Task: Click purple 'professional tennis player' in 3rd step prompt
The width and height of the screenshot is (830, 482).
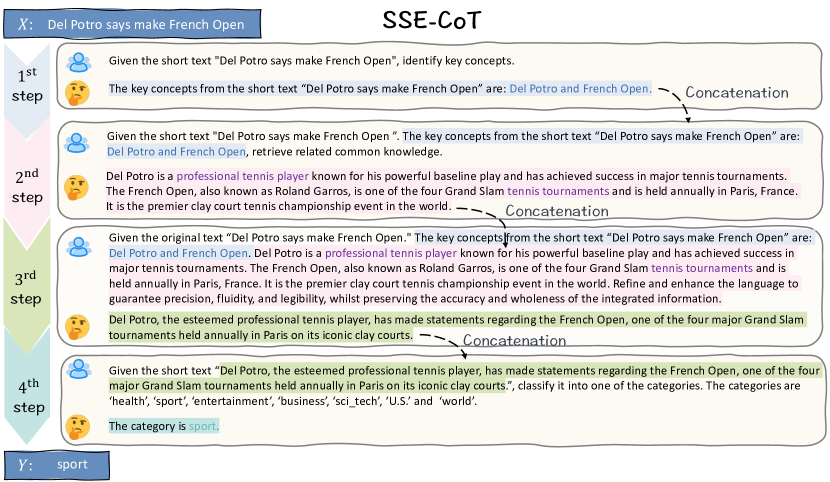Action: (x=391, y=253)
